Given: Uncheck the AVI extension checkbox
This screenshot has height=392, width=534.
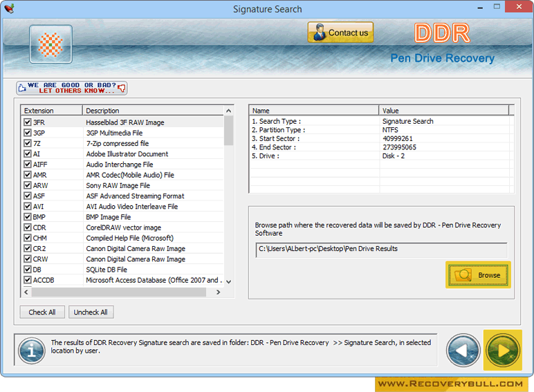Looking at the screenshot, I should (x=28, y=207).
